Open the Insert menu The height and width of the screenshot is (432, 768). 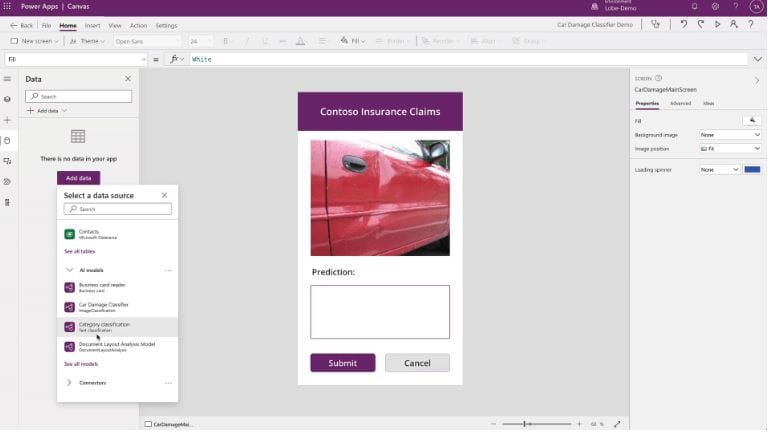92,25
